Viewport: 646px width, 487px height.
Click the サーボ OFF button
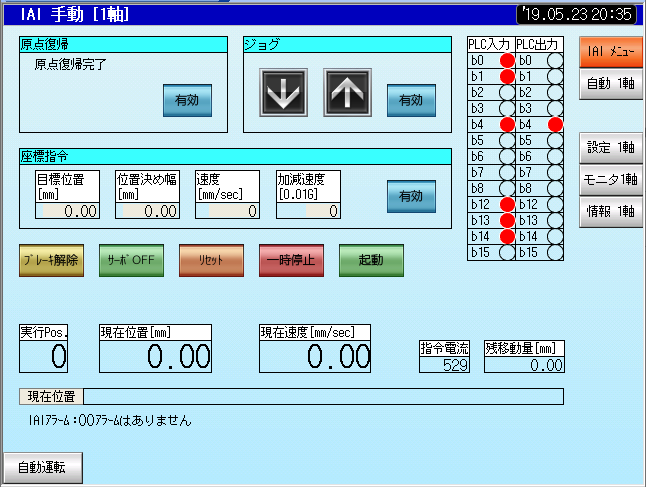[x=131, y=260]
